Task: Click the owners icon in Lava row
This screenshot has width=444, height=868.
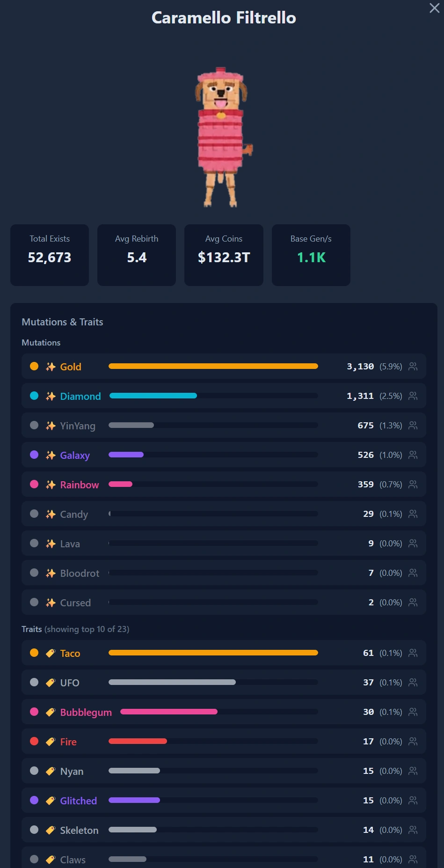Action: tap(413, 543)
